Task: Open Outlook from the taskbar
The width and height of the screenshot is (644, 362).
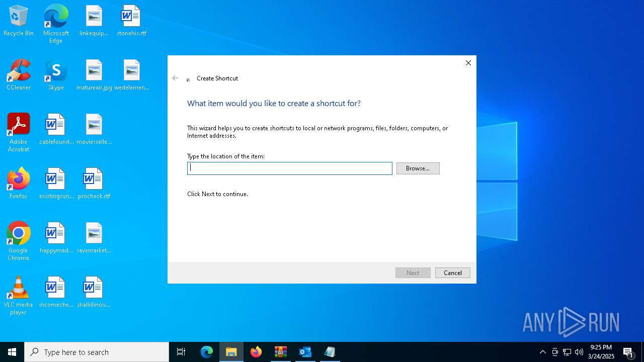Action: pyautogui.click(x=305, y=352)
